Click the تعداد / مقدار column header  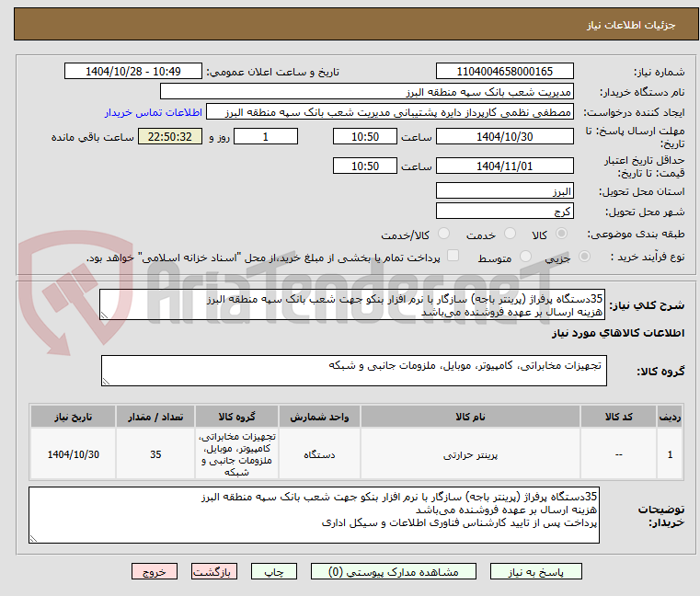[x=155, y=417]
